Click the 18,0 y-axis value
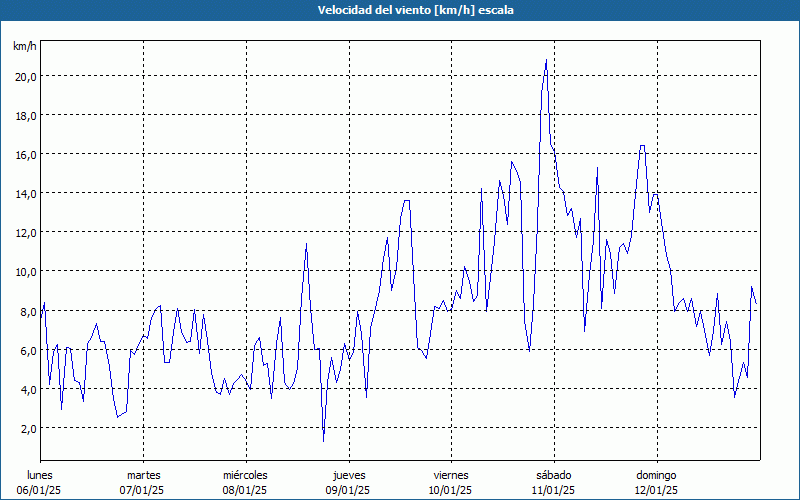 (x=26, y=115)
